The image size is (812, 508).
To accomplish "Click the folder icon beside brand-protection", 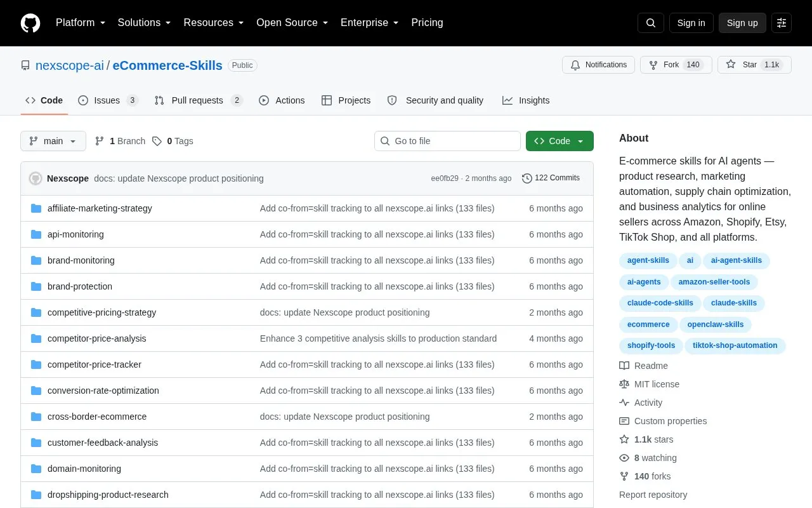I will pos(36,286).
